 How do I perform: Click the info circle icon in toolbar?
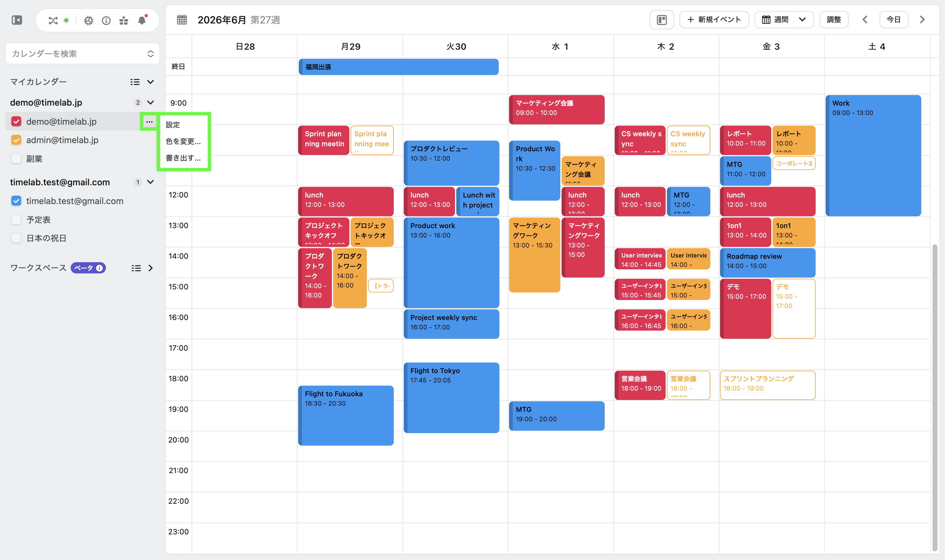click(106, 20)
